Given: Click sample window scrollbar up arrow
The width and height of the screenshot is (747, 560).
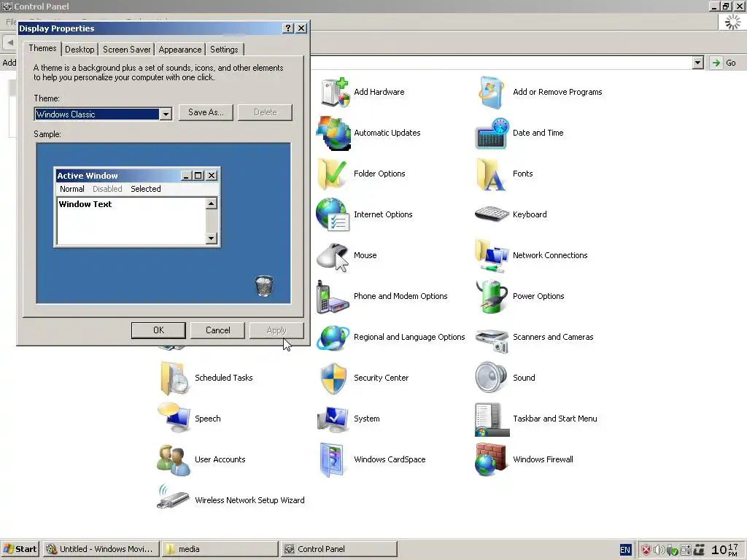Looking at the screenshot, I should pos(211,204).
